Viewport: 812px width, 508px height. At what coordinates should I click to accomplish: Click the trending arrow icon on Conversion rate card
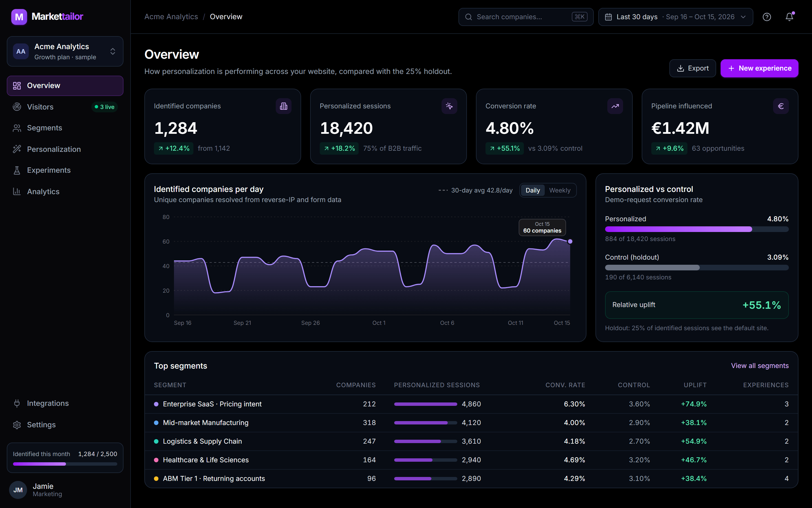615,106
